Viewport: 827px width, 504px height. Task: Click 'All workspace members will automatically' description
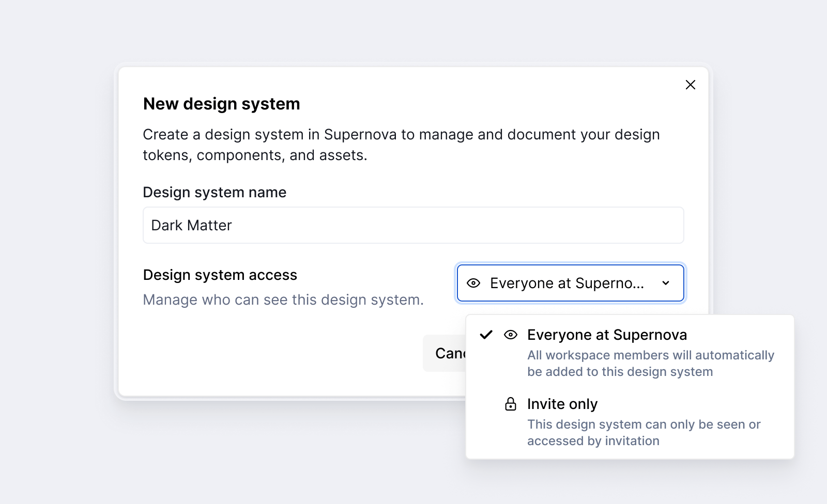point(651,364)
